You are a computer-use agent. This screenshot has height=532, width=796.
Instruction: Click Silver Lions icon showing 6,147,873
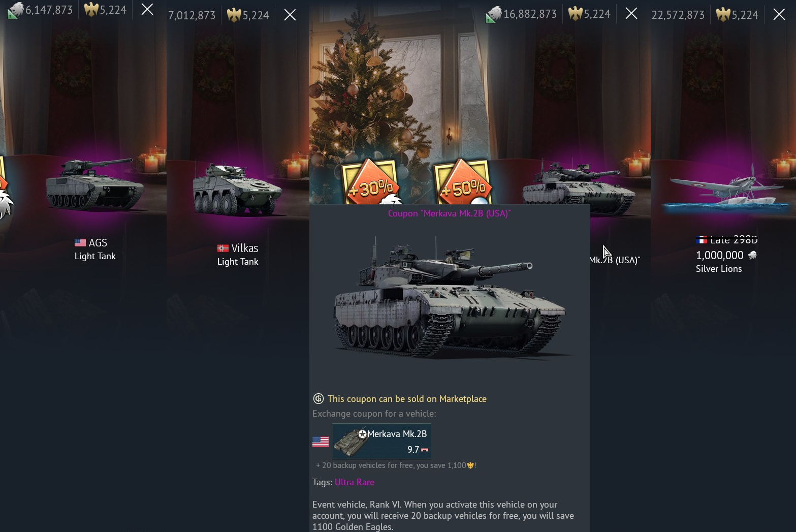click(x=16, y=10)
